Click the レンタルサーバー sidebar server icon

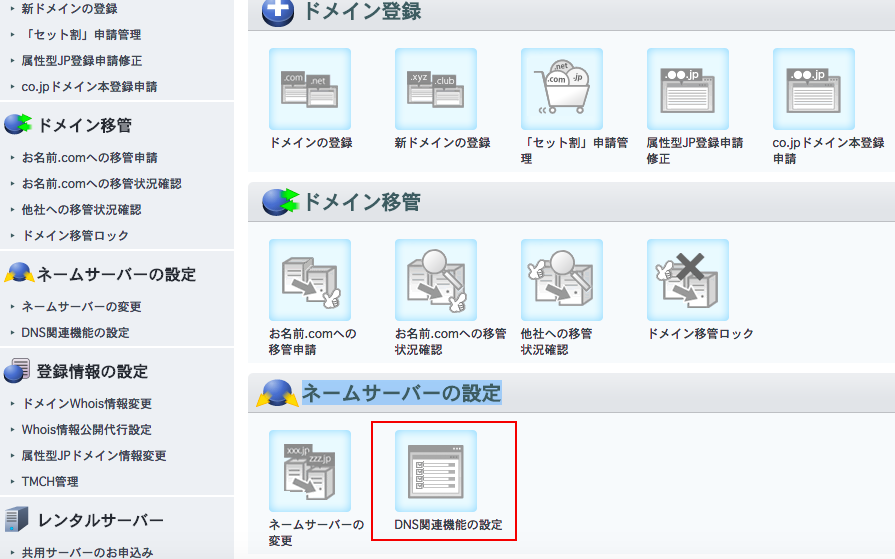(16, 519)
